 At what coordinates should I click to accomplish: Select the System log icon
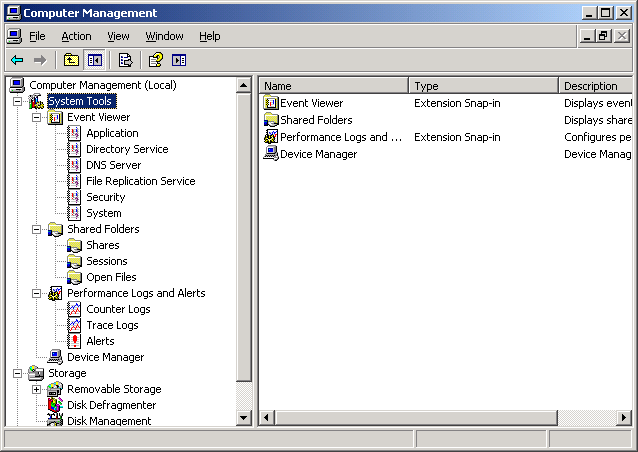74,213
